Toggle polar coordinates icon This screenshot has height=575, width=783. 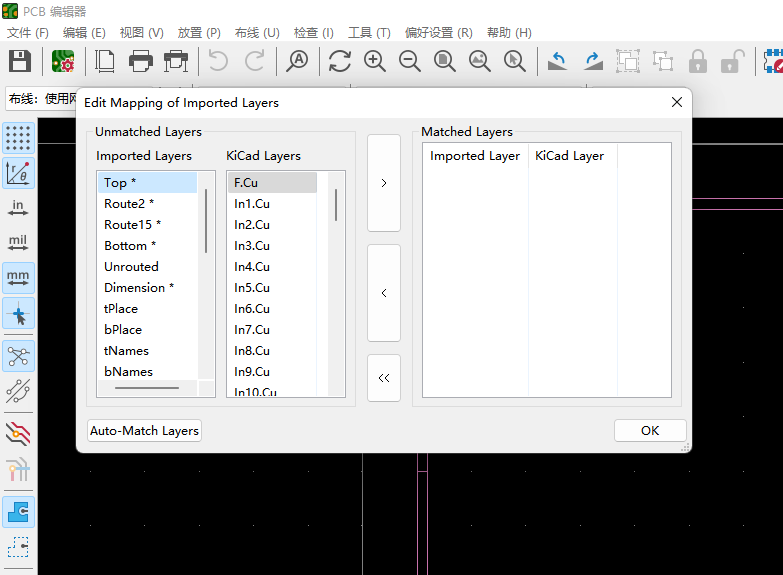18,173
